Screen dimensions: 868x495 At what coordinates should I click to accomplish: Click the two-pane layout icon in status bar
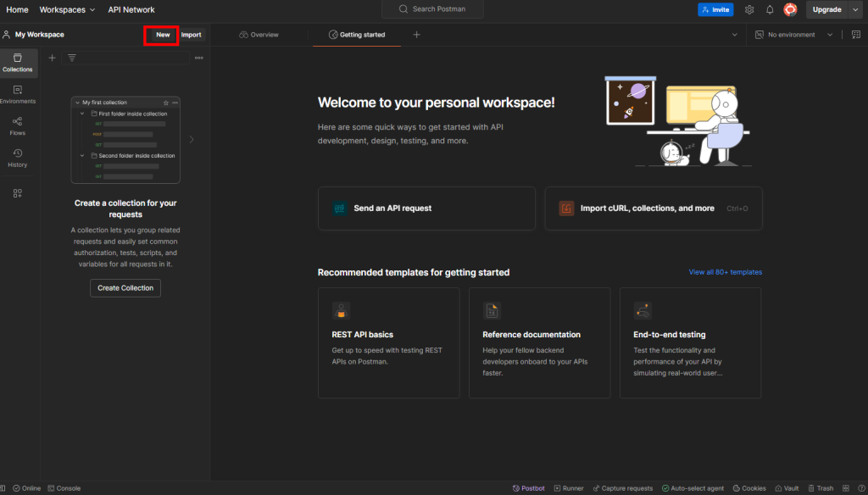845,488
